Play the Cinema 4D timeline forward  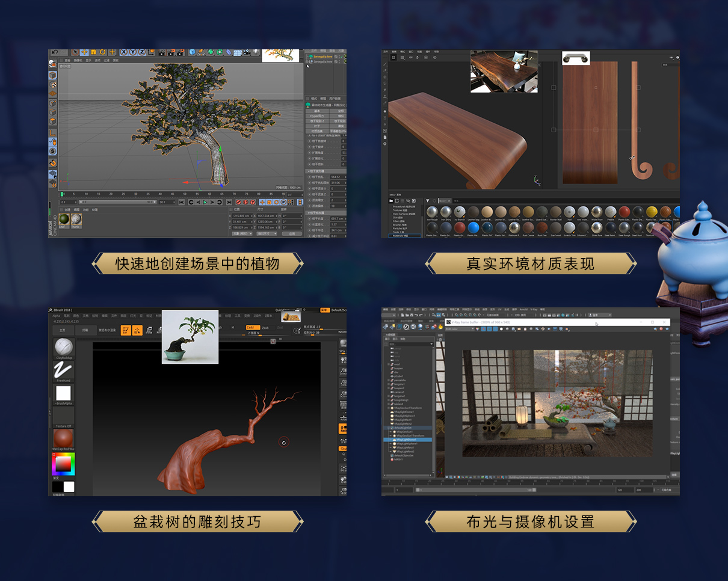pos(205,202)
